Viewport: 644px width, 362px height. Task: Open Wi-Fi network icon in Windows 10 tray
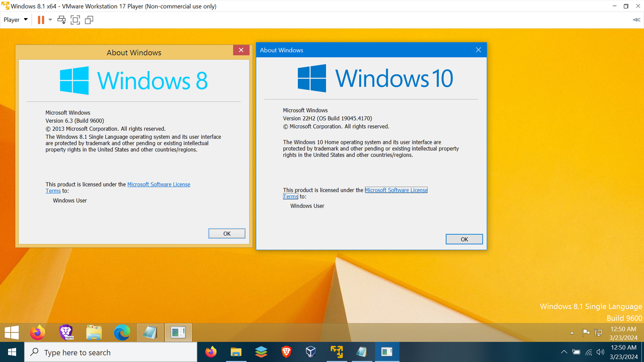tap(589, 352)
